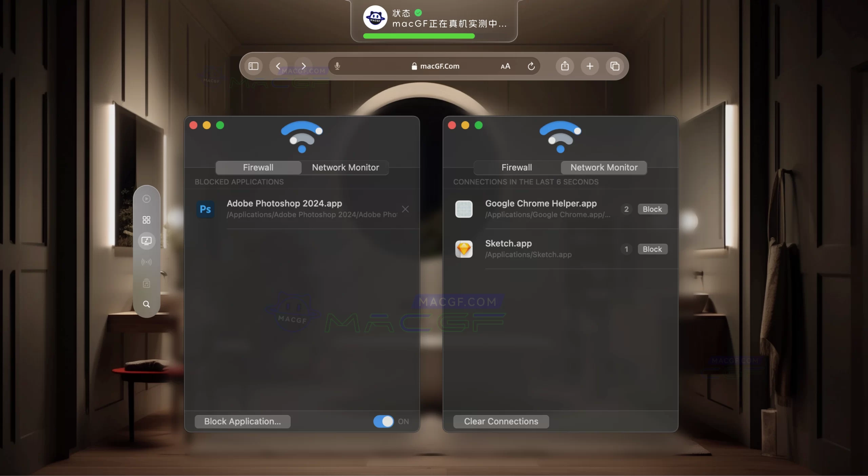
Task: Switch right window to Firewall tab
Action: [516, 167]
